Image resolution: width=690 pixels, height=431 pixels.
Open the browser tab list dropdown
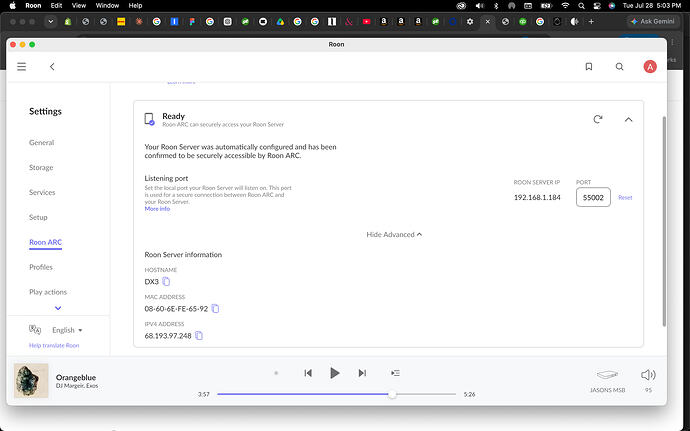(51, 22)
